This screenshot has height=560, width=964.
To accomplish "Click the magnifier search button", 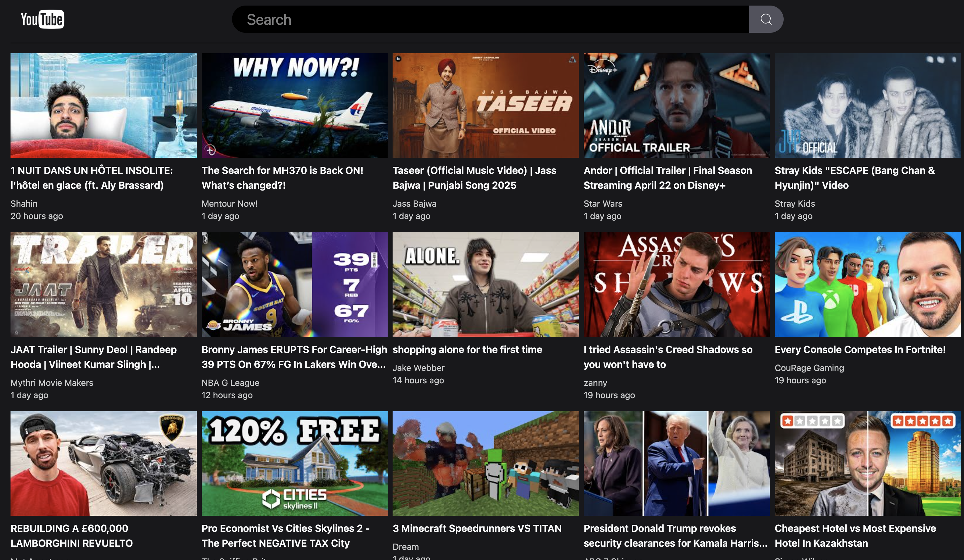I will pos(766,19).
